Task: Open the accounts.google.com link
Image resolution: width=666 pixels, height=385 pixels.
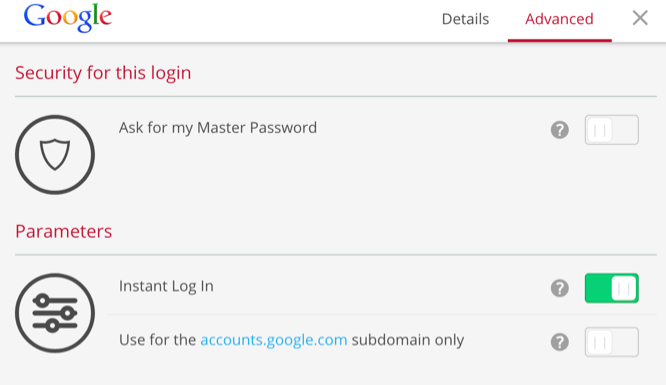Action: 274,340
